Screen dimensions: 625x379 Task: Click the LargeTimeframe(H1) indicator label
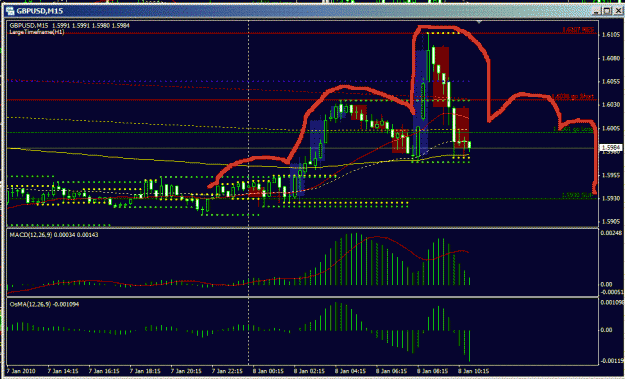(x=37, y=32)
